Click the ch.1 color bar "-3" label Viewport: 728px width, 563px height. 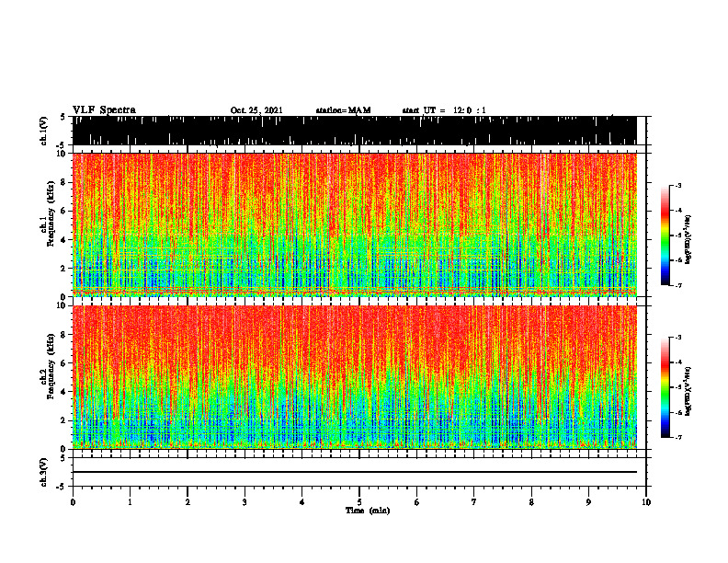[x=677, y=185]
